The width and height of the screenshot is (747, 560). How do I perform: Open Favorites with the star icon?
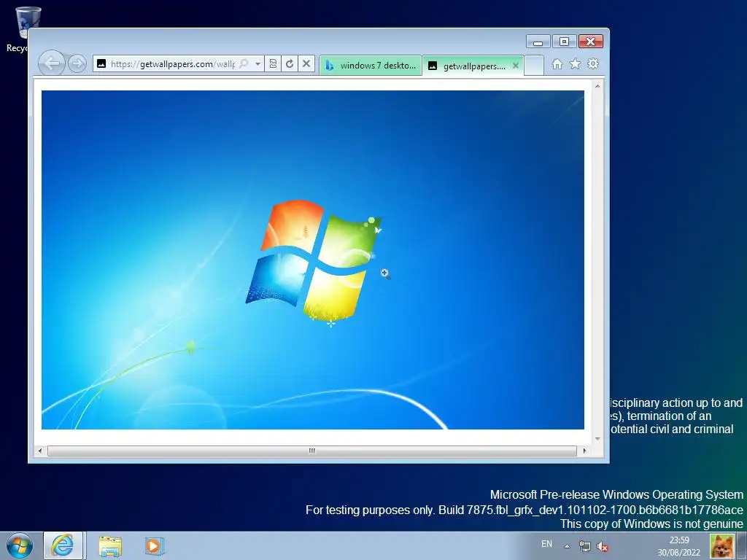click(575, 64)
